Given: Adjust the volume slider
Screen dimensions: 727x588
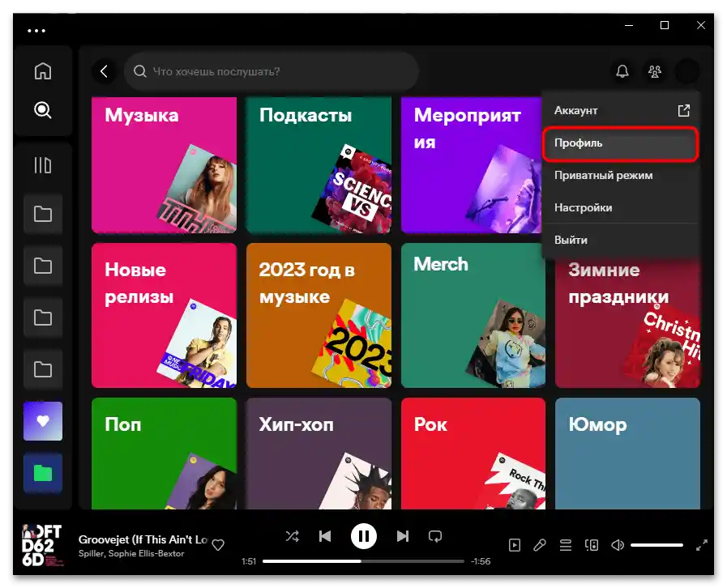Looking at the screenshot, I should point(656,544).
